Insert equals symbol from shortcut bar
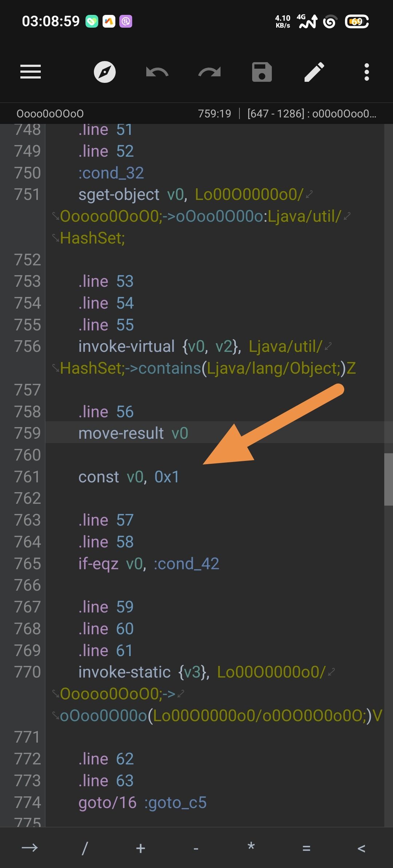The width and height of the screenshot is (393, 868). point(306,848)
